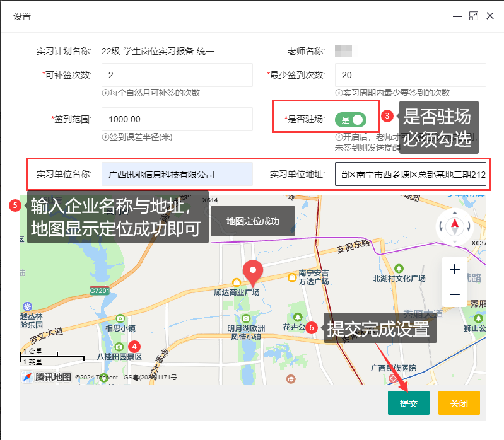Screen dimensions: 504x440
Task: Select the 南宁安吉万达广场 map marker icon
Action: point(291,276)
